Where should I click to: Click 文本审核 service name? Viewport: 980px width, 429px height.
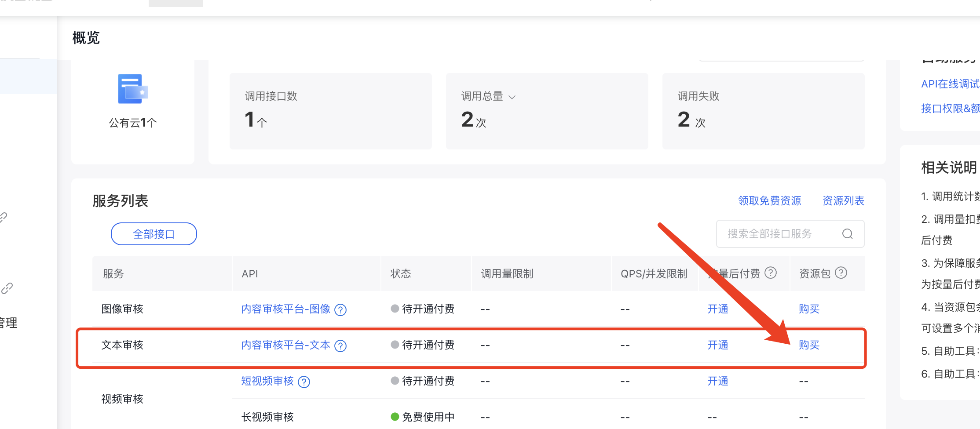point(122,345)
